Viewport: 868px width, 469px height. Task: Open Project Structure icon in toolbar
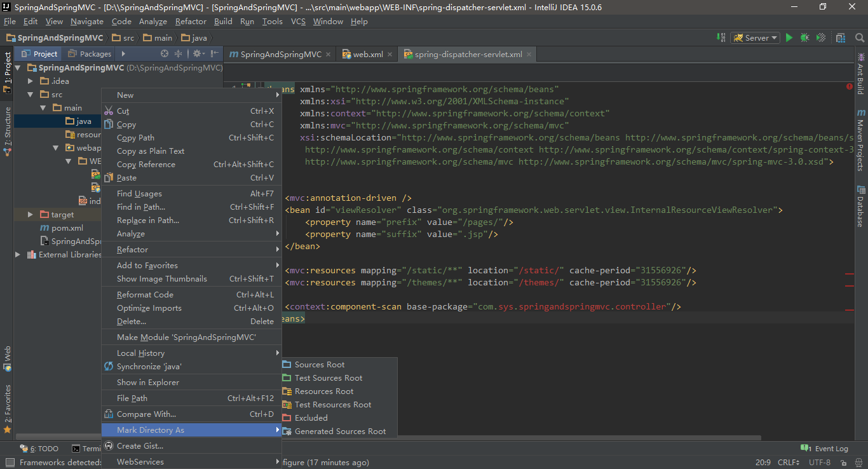(x=841, y=37)
